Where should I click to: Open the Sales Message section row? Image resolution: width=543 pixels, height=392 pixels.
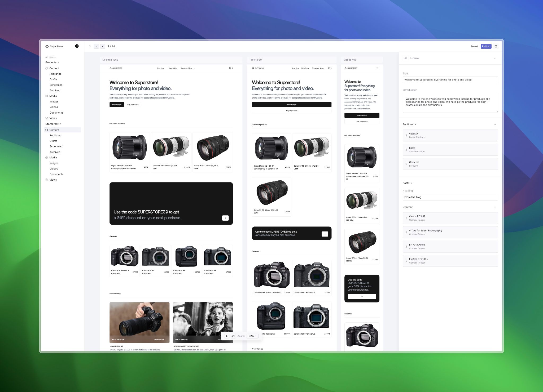(450, 150)
